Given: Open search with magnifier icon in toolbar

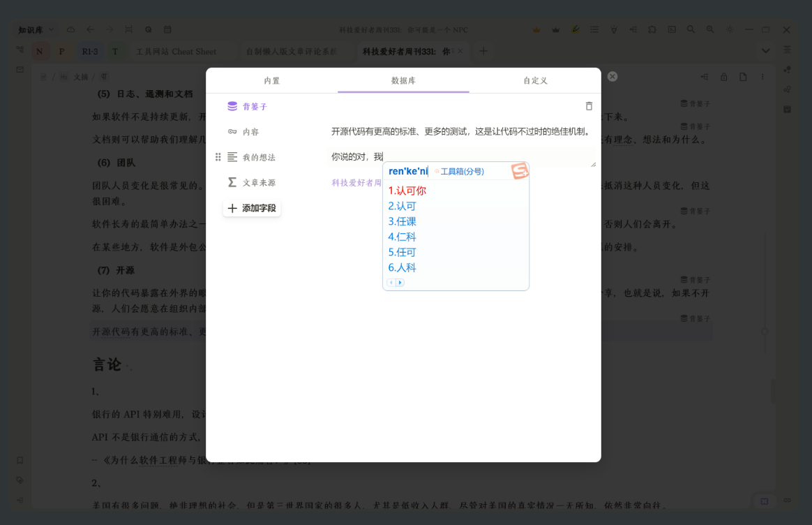Looking at the screenshot, I should [691, 29].
